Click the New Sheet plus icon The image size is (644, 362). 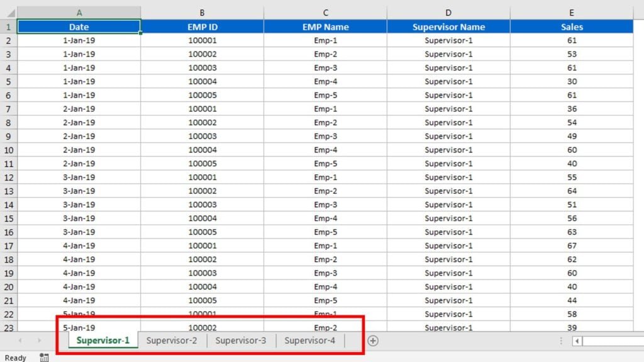coord(373,341)
